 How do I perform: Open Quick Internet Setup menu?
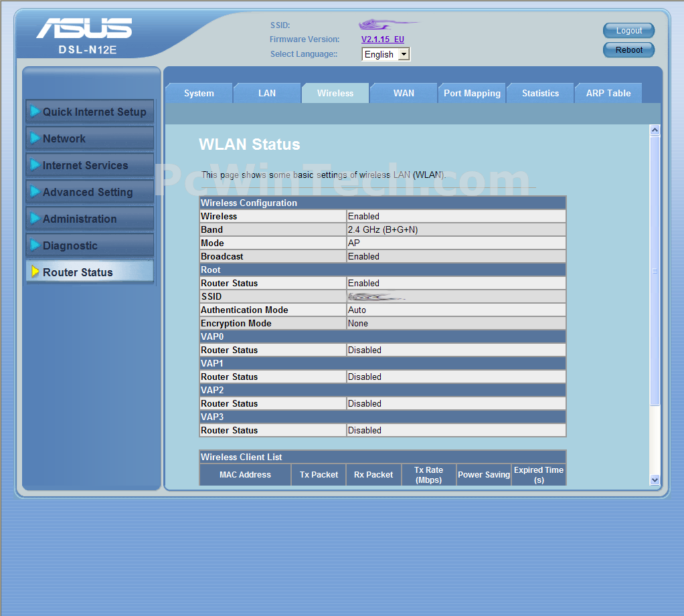click(x=90, y=112)
